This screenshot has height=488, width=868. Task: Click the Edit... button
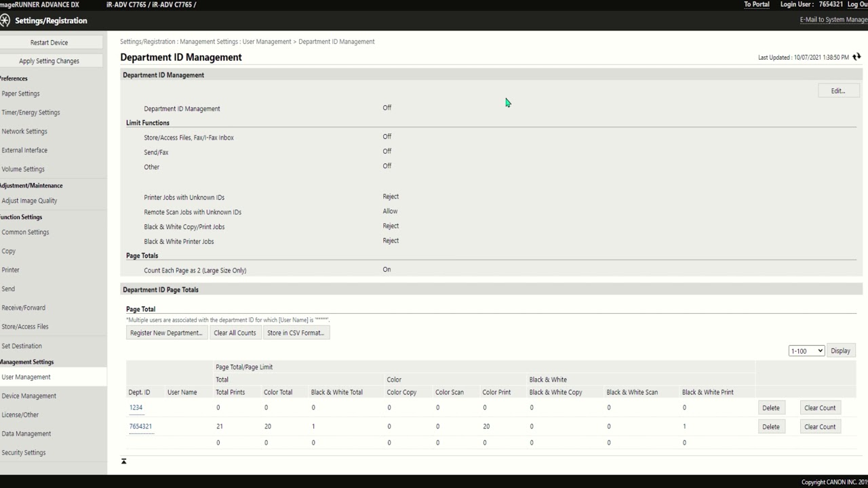838,91
